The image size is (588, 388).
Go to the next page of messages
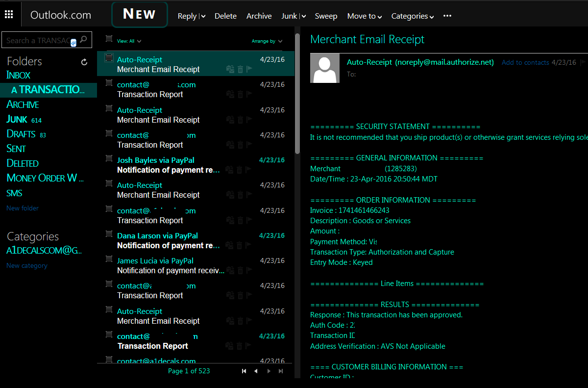point(269,371)
